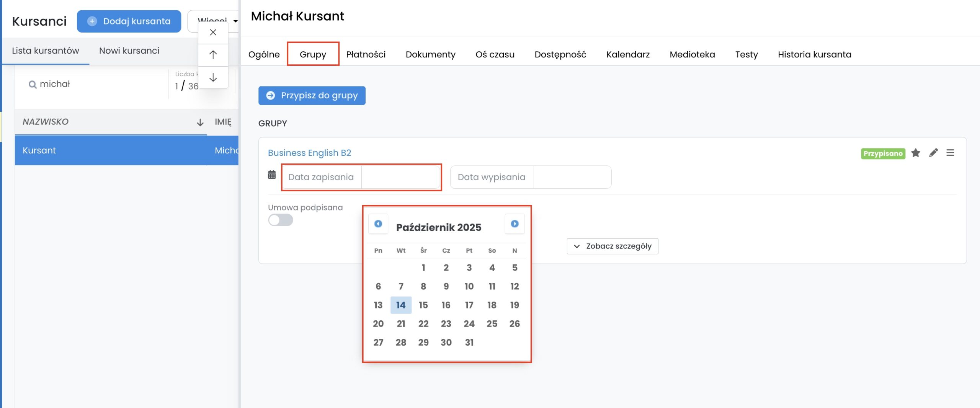Sort list by NAZWISKO column header
The height and width of the screenshot is (408, 980).
point(46,122)
